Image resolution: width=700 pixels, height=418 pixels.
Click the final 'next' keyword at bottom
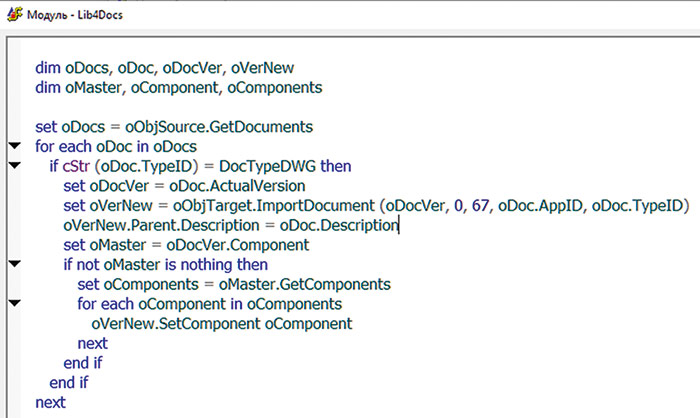[50, 402]
